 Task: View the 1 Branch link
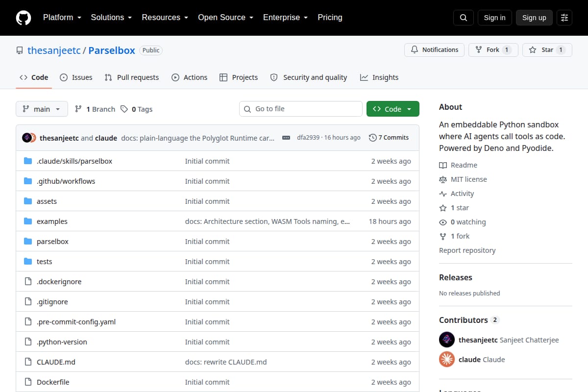(95, 109)
